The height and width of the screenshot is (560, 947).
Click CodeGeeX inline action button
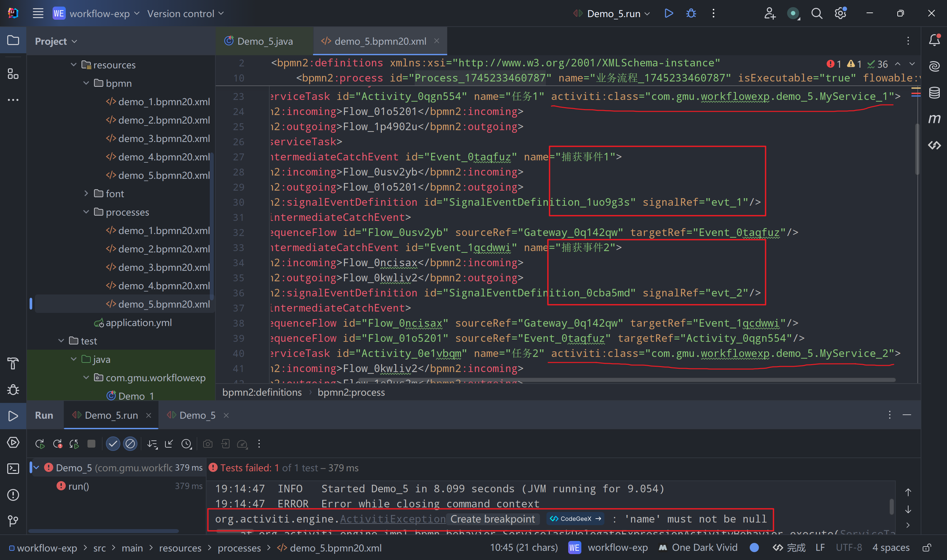pos(575,519)
